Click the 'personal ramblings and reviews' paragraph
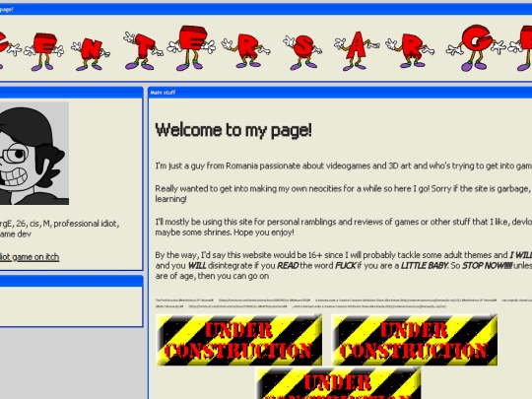 click(344, 227)
